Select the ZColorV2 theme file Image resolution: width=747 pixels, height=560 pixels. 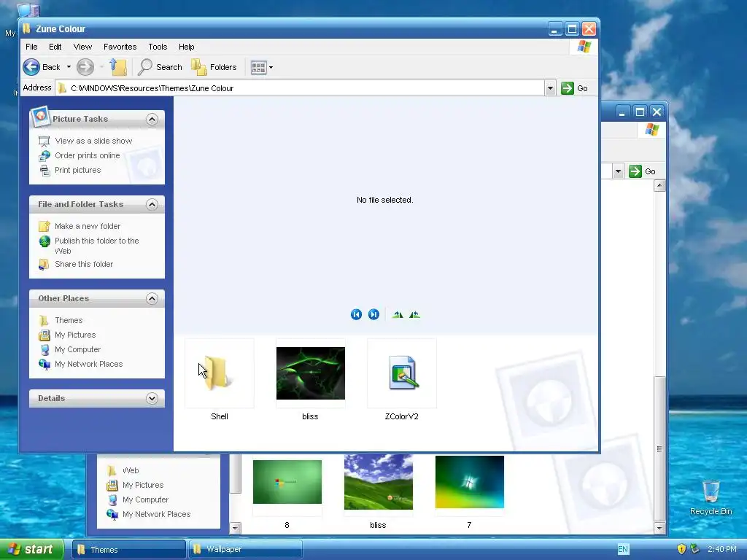(402, 380)
